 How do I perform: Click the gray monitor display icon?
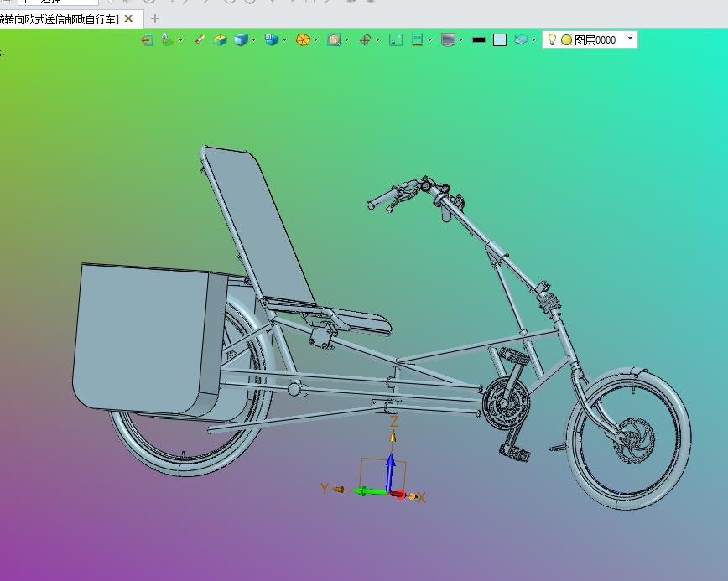click(x=448, y=40)
